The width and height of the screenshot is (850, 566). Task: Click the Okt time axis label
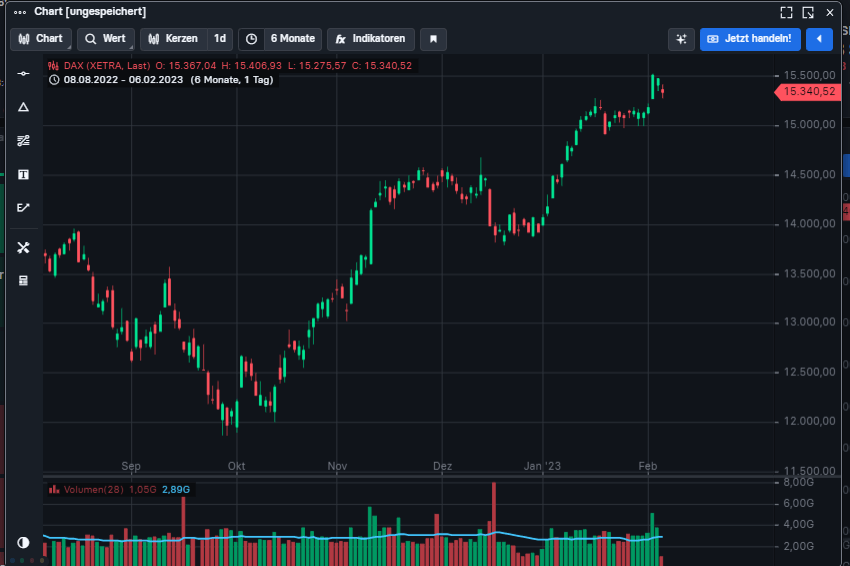(x=236, y=466)
